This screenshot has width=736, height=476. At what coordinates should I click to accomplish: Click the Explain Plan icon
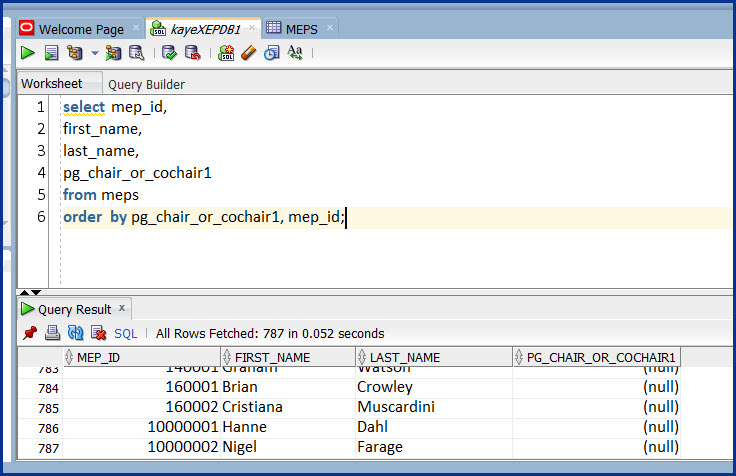point(75,53)
